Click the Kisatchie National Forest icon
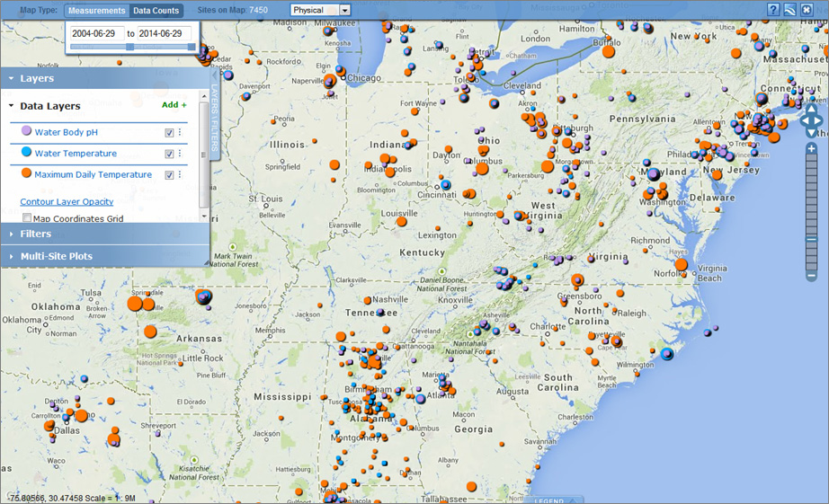This screenshot has width=829, height=504. tap(194, 460)
